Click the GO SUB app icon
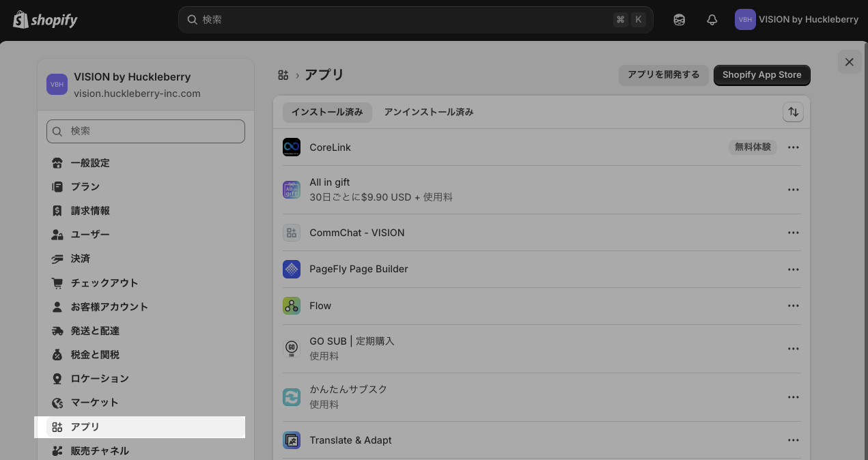868x460 pixels. [x=292, y=349]
